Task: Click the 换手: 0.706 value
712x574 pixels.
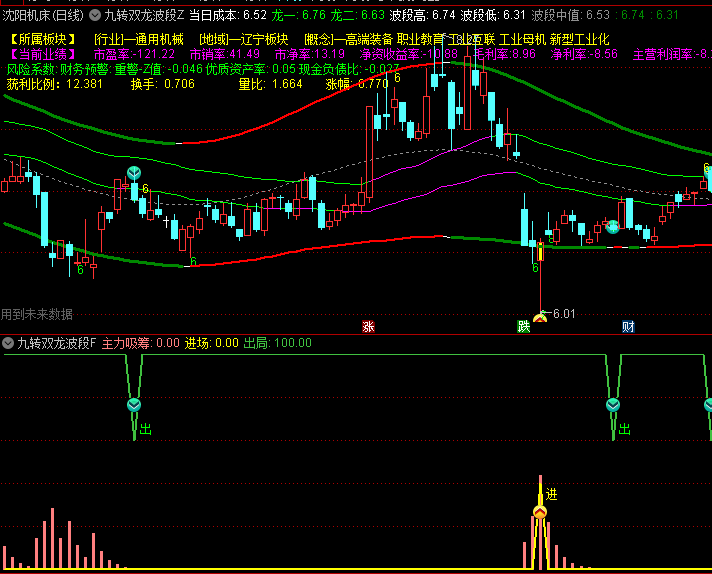Action: coord(163,84)
